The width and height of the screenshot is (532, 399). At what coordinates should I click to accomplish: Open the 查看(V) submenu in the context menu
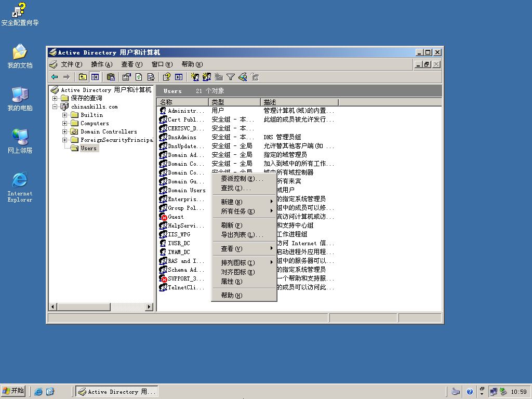[244, 249]
